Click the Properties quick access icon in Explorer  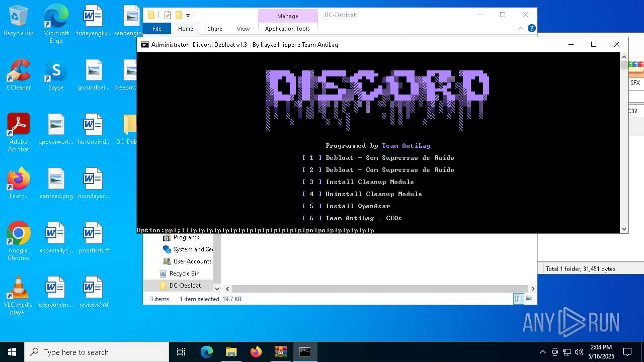(168, 15)
